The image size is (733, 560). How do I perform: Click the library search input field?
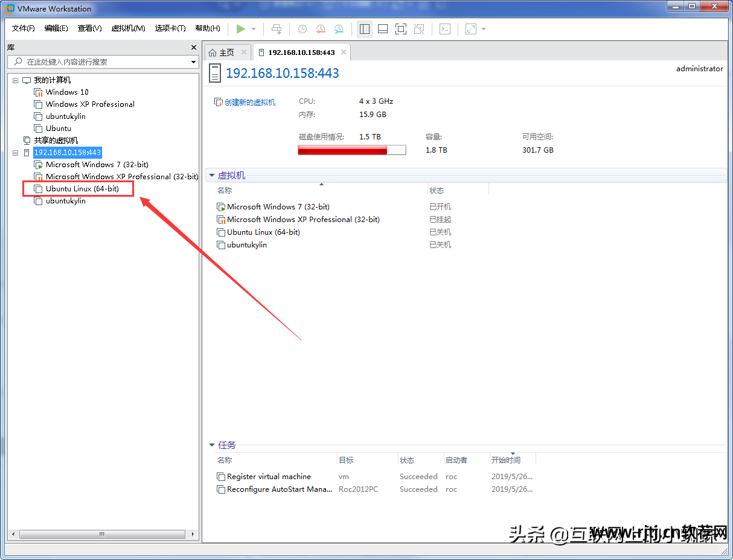(99, 62)
